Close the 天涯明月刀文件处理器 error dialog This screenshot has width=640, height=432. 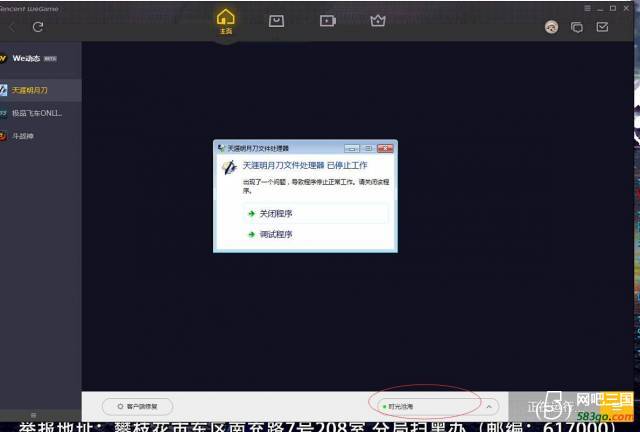click(x=385, y=147)
